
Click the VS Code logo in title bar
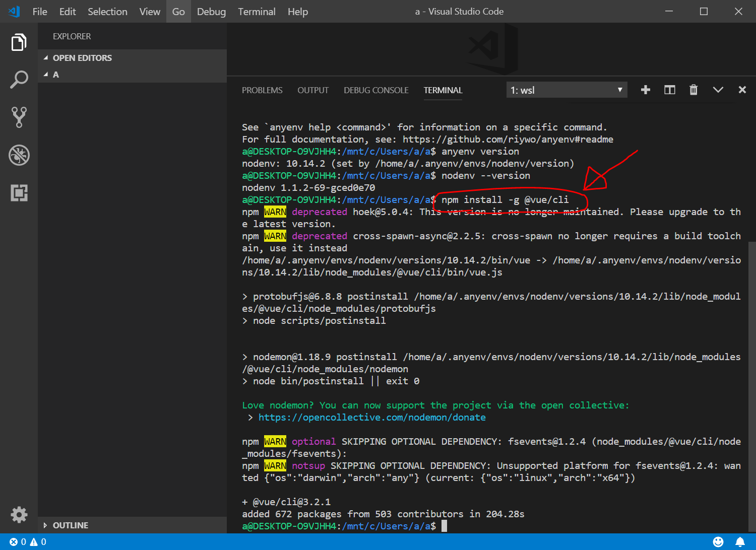click(14, 11)
